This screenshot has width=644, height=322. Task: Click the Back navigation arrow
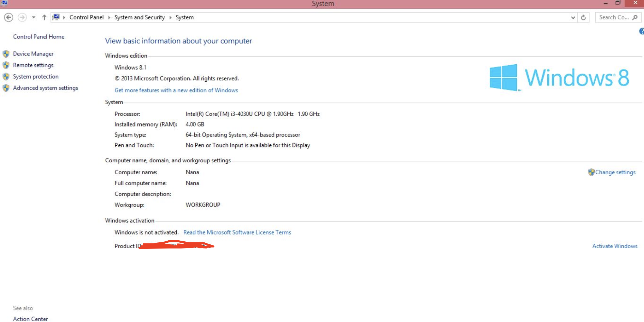point(9,17)
